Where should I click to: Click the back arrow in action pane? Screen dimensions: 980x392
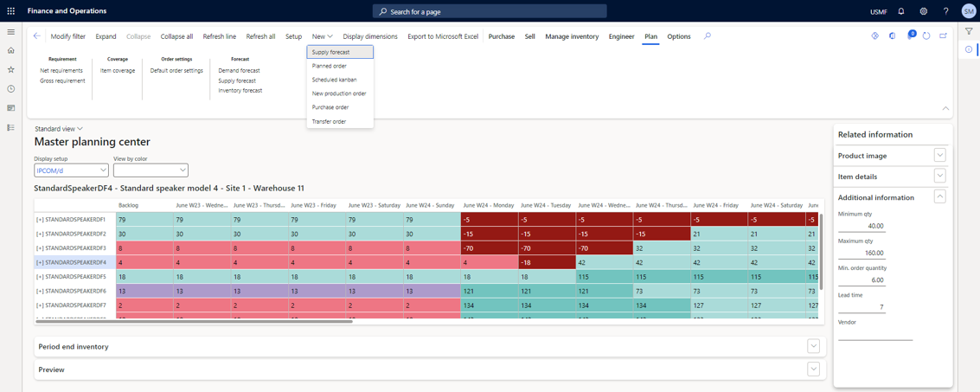point(37,36)
